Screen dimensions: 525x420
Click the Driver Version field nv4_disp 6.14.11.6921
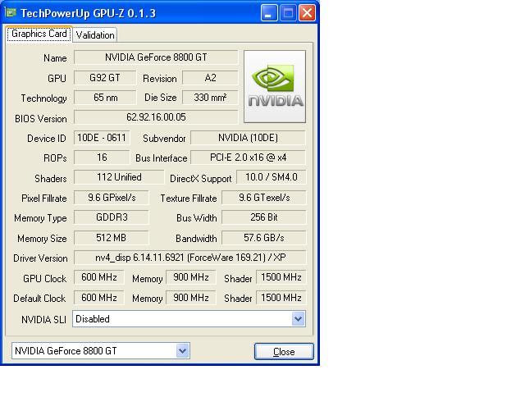pyautogui.click(x=189, y=258)
